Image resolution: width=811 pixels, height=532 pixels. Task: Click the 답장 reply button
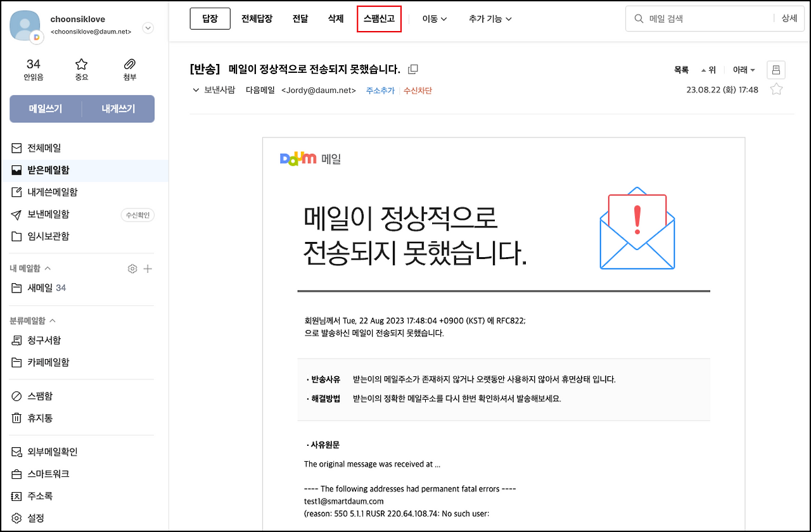pyautogui.click(x=210, y=19)
